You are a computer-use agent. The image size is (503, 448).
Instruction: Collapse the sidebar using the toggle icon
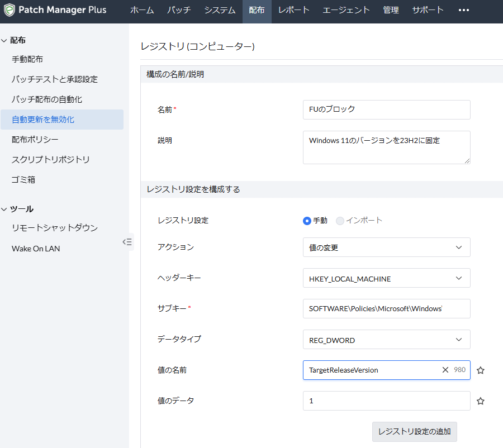pos(127,242)
